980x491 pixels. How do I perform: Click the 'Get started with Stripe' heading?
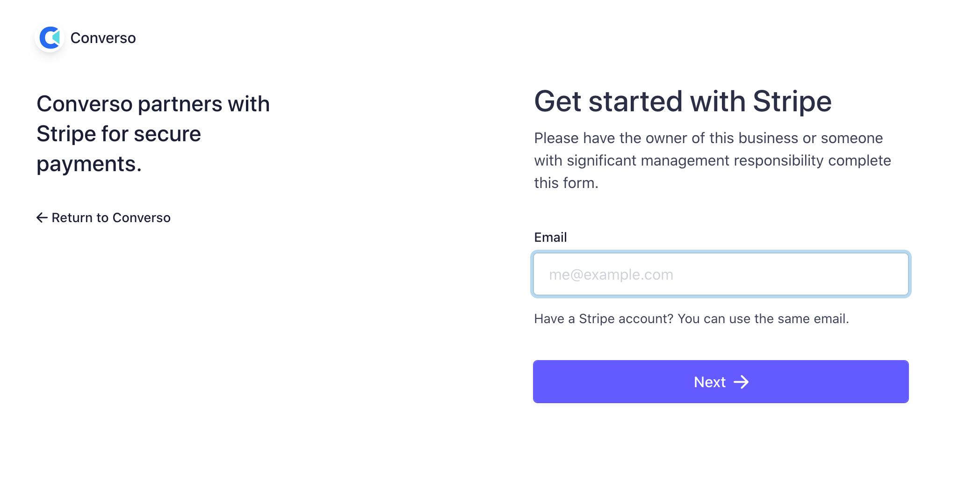(683, 101)
